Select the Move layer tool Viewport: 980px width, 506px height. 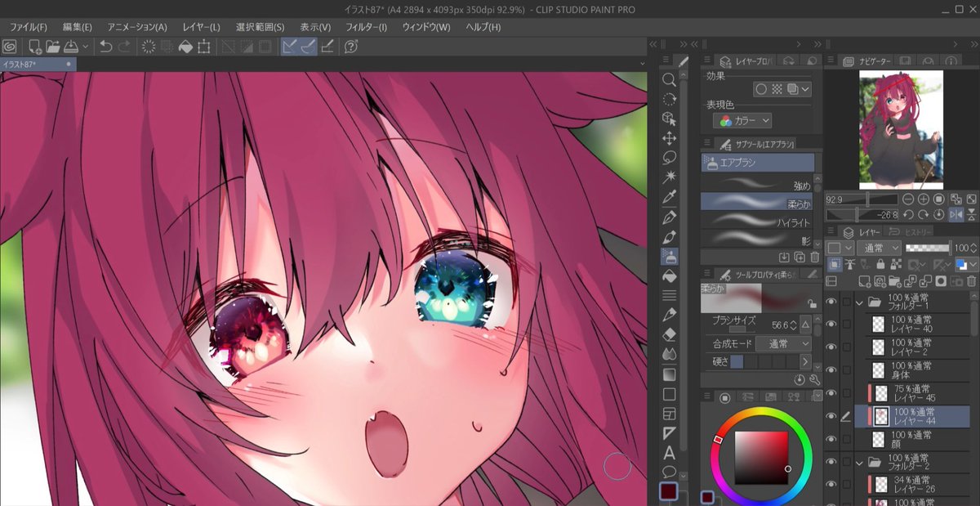669,138
